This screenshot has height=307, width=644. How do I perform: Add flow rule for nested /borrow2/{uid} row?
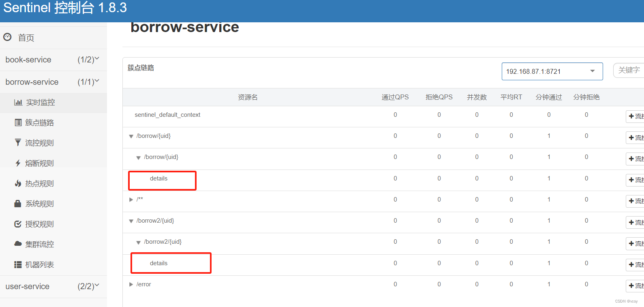pyautogui.click(x=635, y=243)
